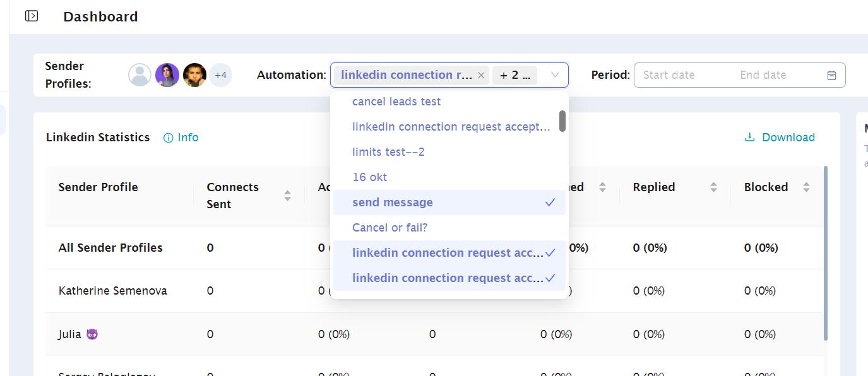Collapse the Automation dropdown arrow
Image resolution: width=868 pixels, height=376 pixels.
(555, 75)
